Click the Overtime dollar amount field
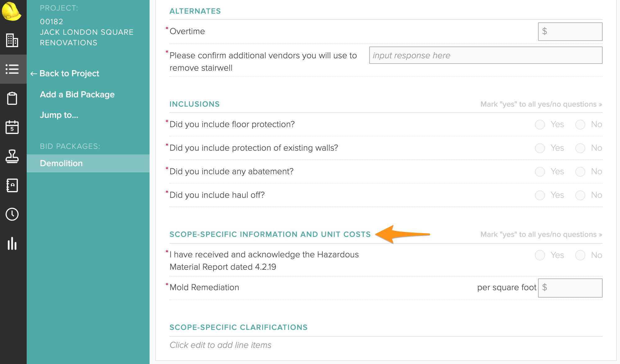Viewport: 620px width, 364px height. 570,32
